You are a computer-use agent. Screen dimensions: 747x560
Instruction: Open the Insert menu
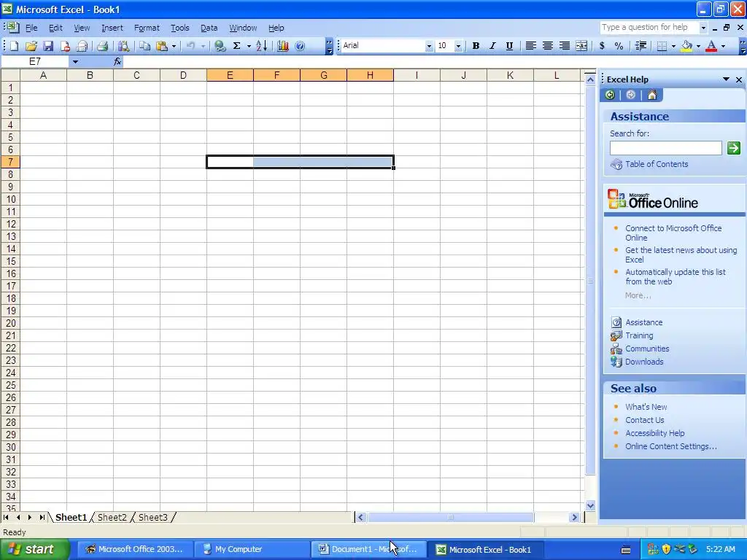(112, 28)
